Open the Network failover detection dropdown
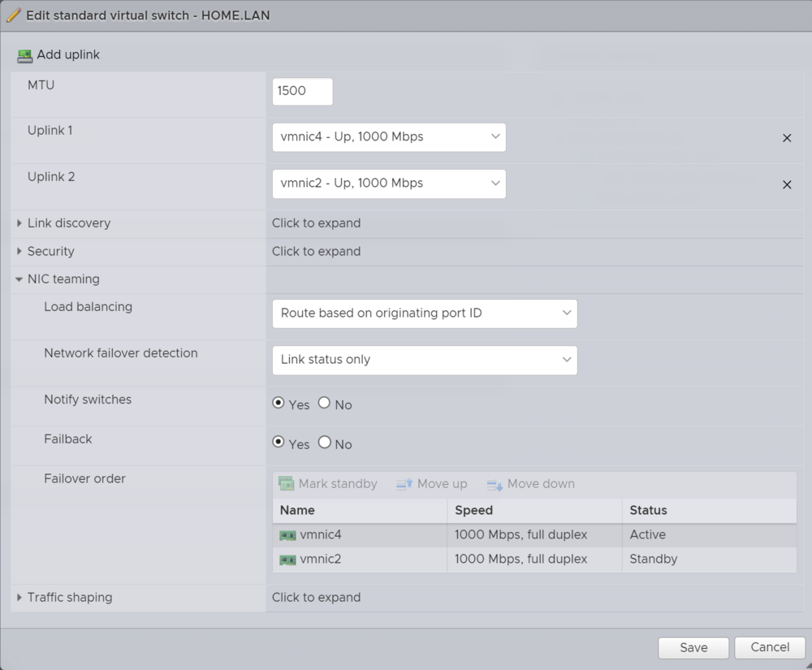The image size is (812, 670). 425,360
